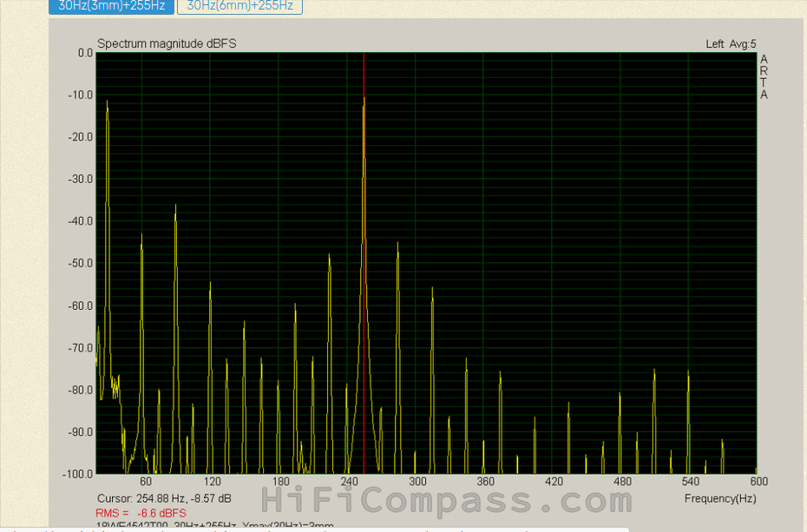Screen dimensions: 807x532
Task: Click the 540 Hz axis tick label
Action: tap(691, 482)
